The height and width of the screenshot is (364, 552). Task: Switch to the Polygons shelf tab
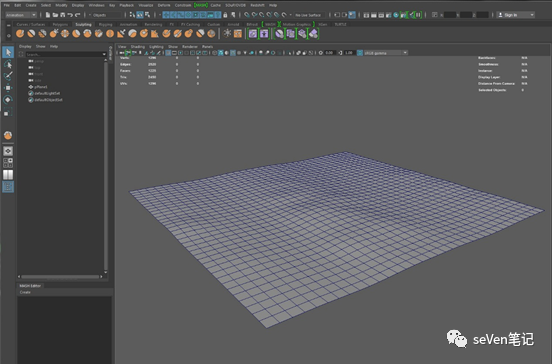coord(60,24)
